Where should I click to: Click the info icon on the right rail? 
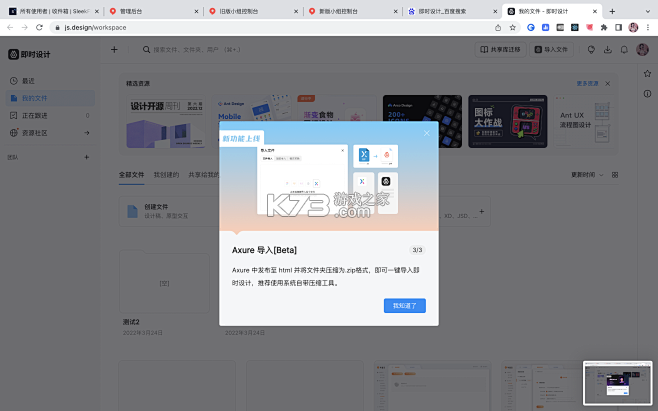[x=648, y=94]
